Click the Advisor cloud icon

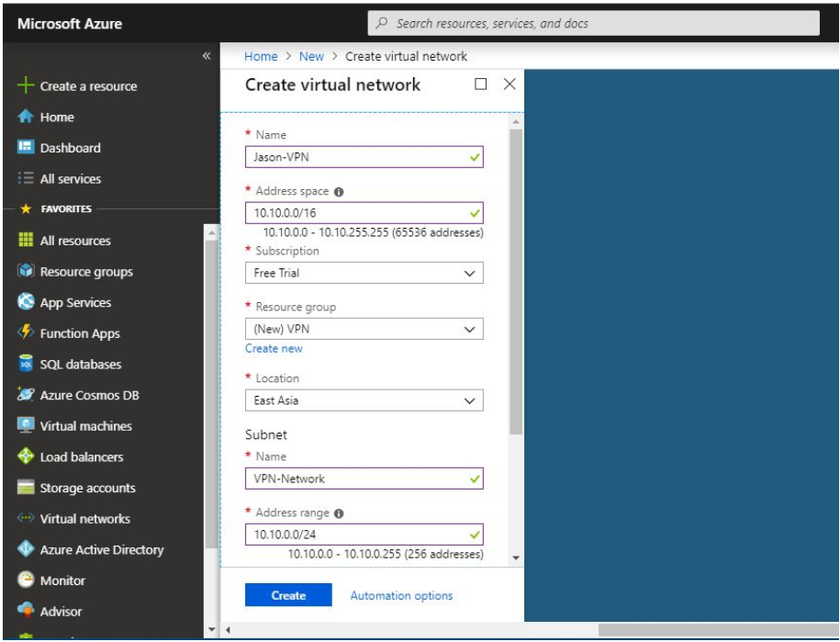tap(25, 611)
